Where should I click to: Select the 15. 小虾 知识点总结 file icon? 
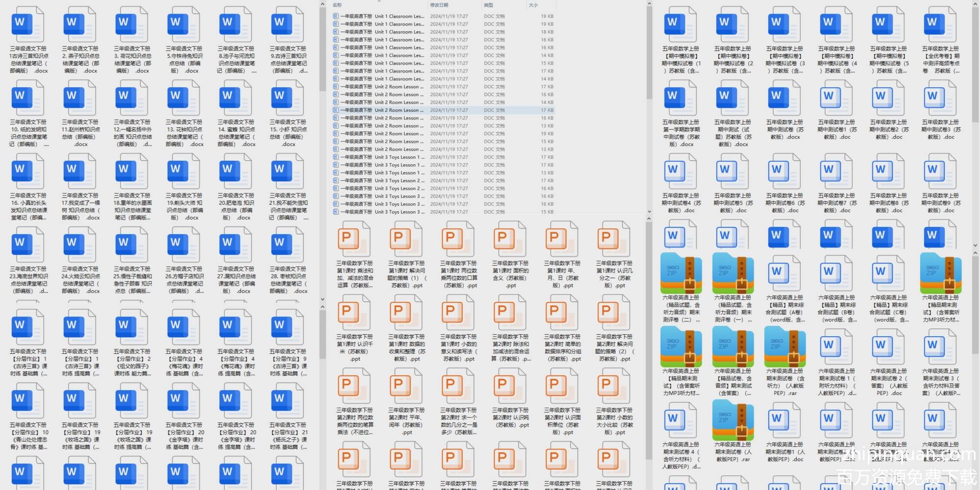(x=288, y=98)
